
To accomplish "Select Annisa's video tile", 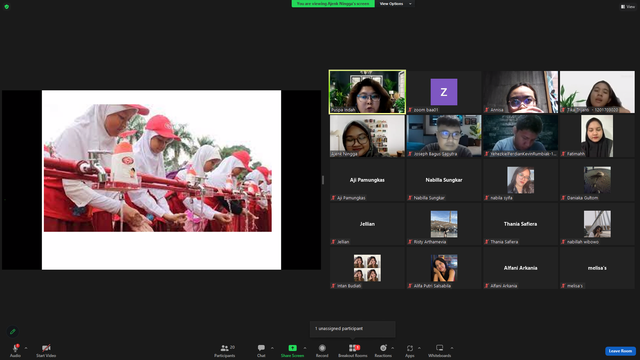I will pos(520,92).
